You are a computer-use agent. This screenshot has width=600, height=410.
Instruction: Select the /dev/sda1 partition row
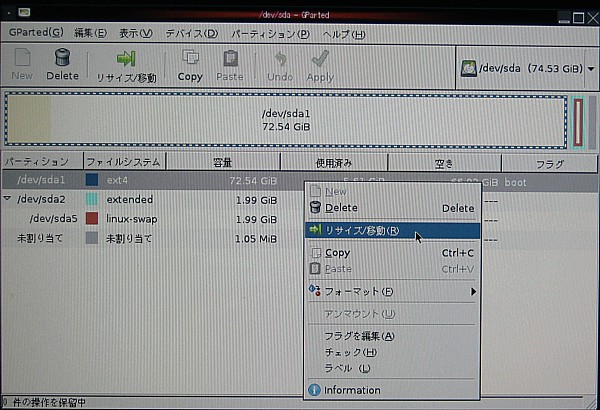[299, 181]
